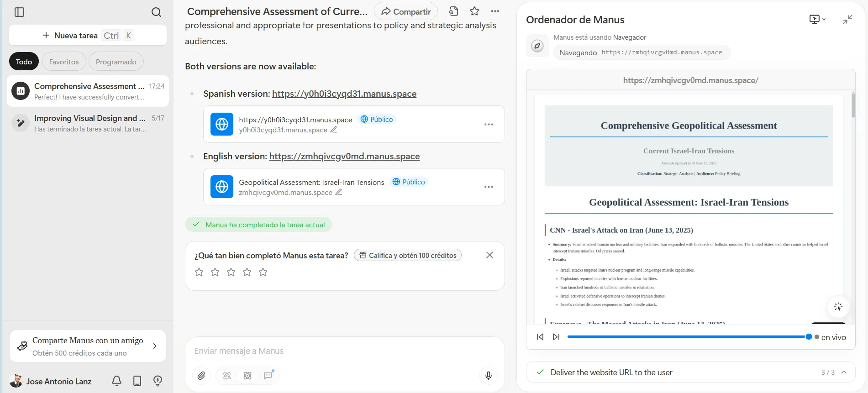The height and width of the screenshot is (393, 868).
Task: Switch to the Favoritos tab
Action: point(64,62)
